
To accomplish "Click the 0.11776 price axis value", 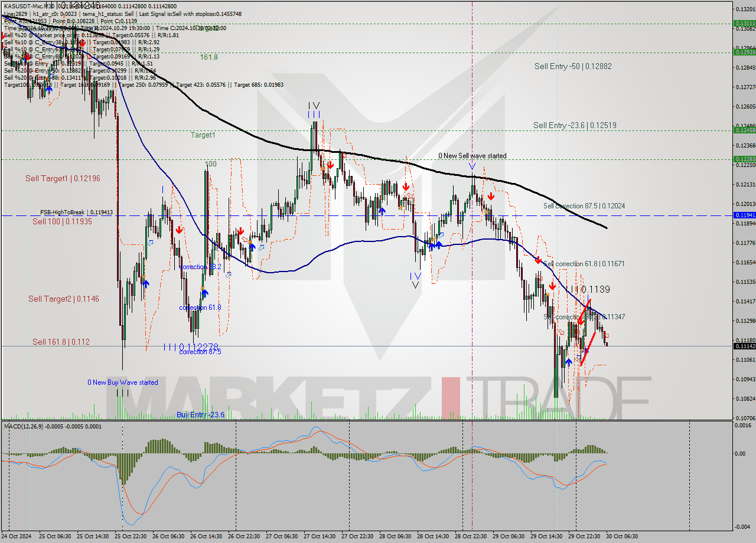I will pos(745,243).
